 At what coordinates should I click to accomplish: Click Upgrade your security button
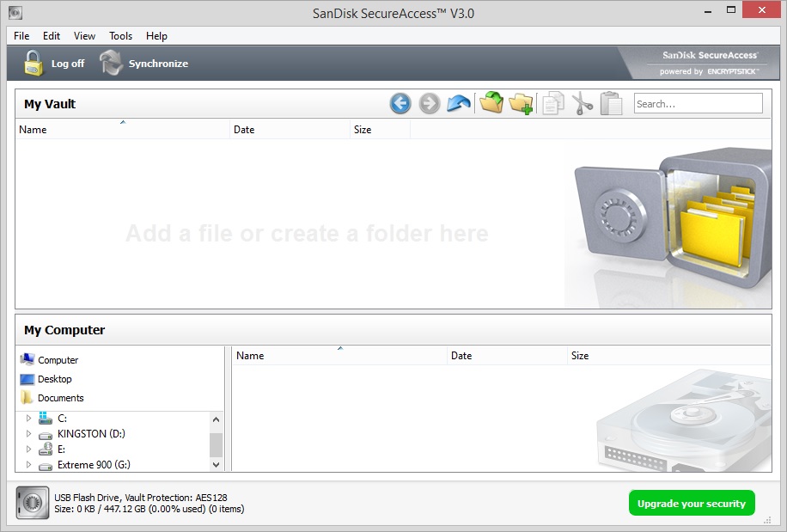click(x=692, y=503)
